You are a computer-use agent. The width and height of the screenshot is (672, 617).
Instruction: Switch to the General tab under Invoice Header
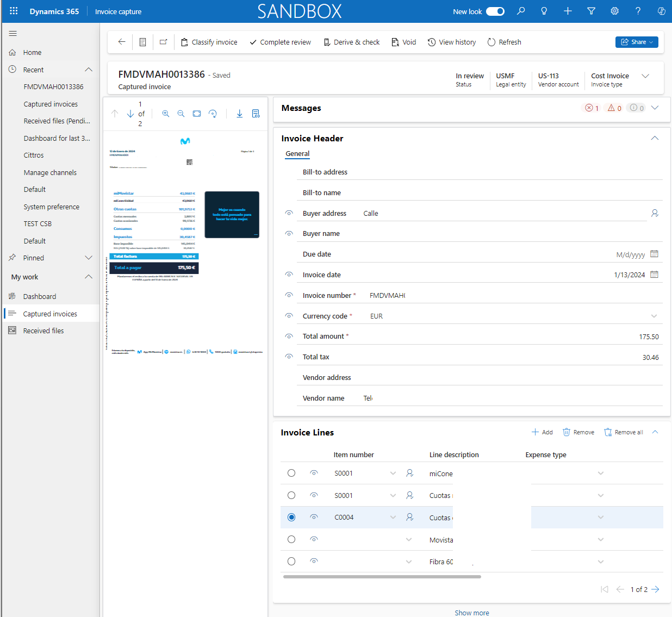click(x=297, y=153)
